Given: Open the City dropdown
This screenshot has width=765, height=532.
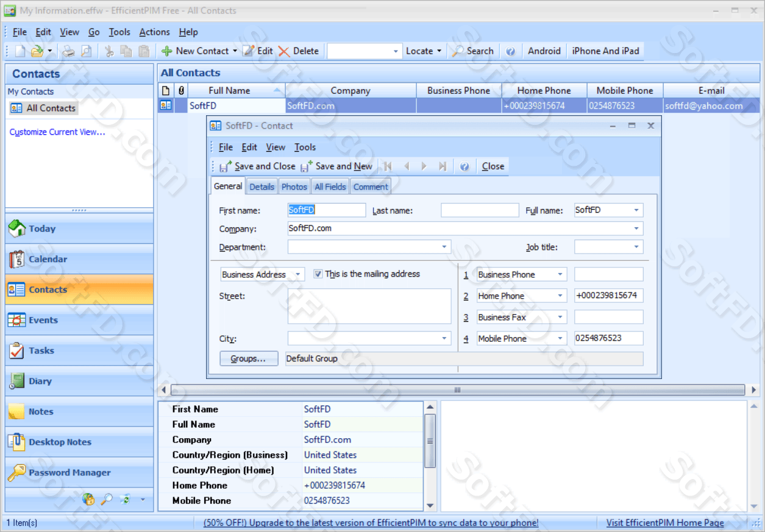Looking at the screenshot, I should coord(444,339).
